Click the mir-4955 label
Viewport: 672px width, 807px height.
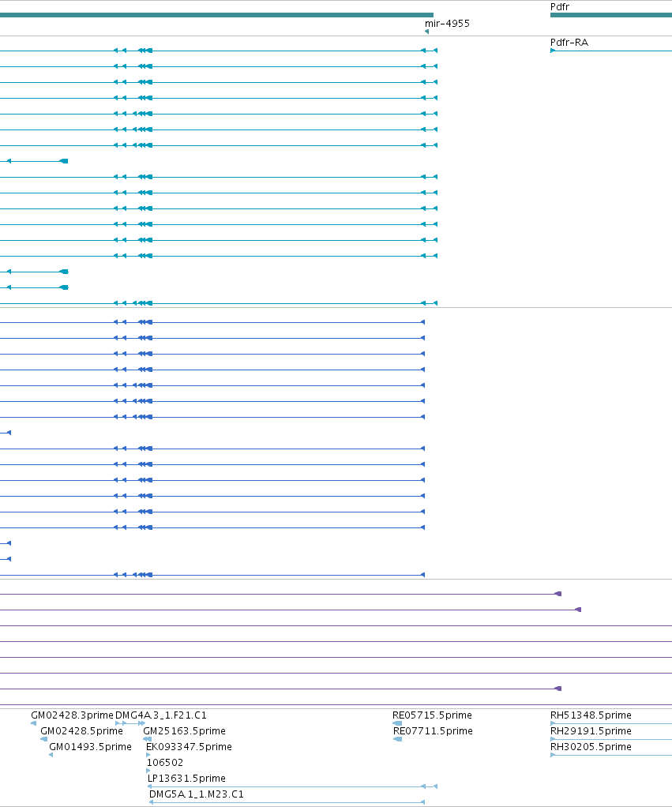click(x=447, y=23)
